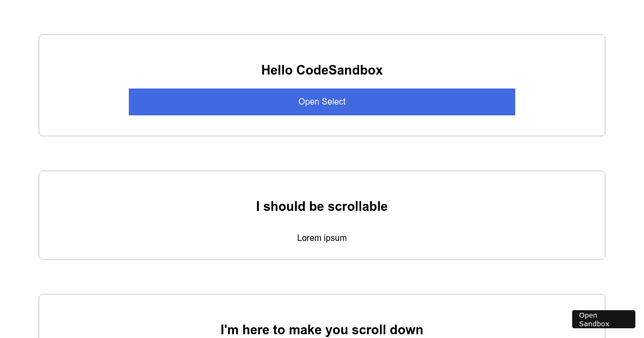Click the word scrollable in the second heading
Screen dimensions: 644x338
[357, 207]
